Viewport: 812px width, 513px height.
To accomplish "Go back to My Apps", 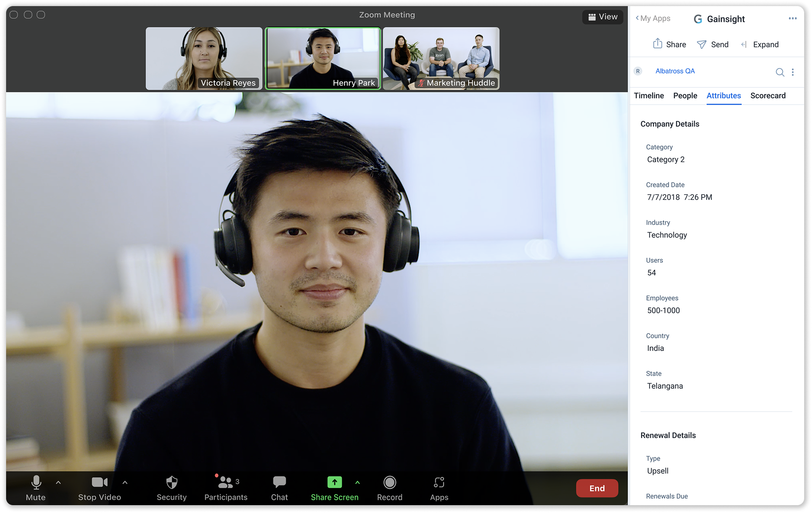I will point(653,18).
